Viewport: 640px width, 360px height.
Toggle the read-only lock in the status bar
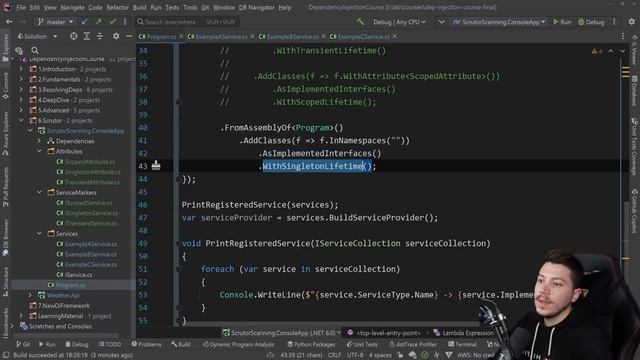[x=400, y=355]
